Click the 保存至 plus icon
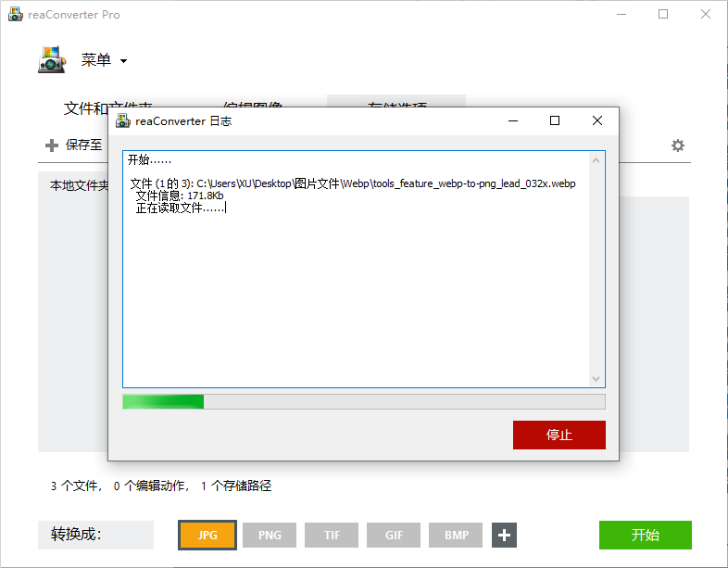728x568 pixels. 52,145
